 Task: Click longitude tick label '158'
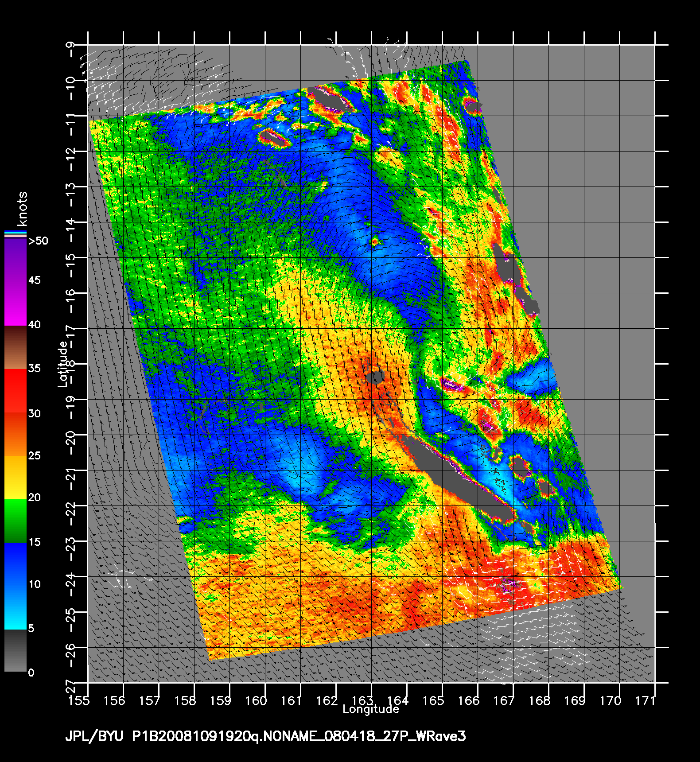point(185,700)
